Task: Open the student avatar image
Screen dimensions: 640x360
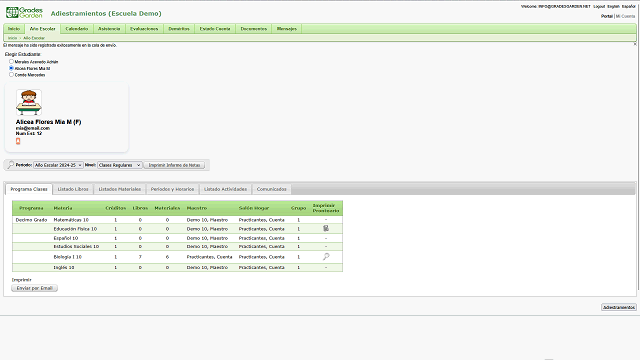Action: tap(29, 102)
